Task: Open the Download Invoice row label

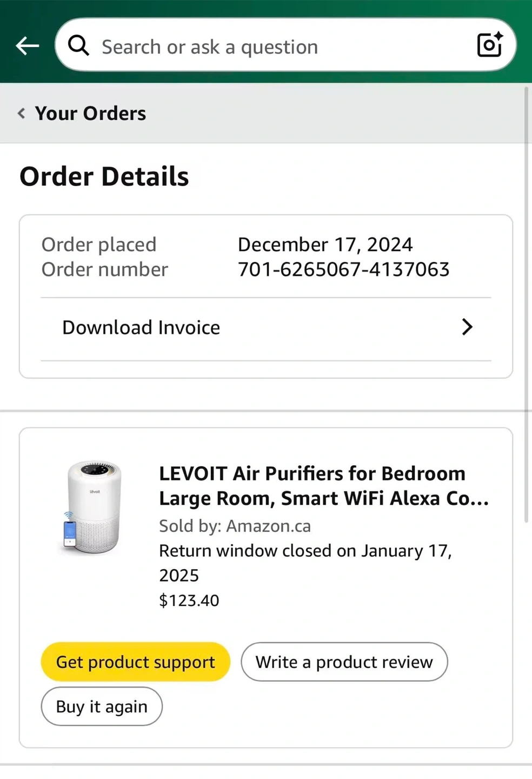Action: click(141, 327)
